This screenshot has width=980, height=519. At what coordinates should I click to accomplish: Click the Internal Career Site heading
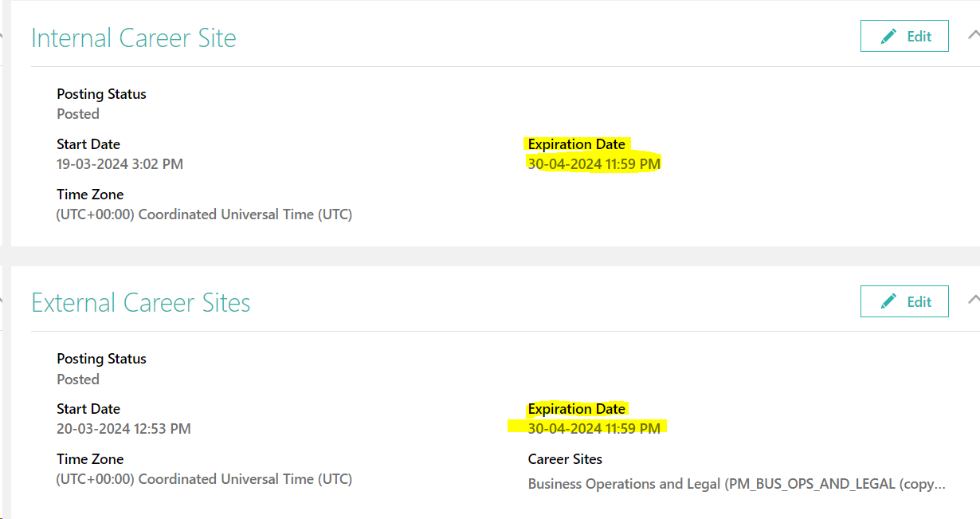[x=133, y=37]
